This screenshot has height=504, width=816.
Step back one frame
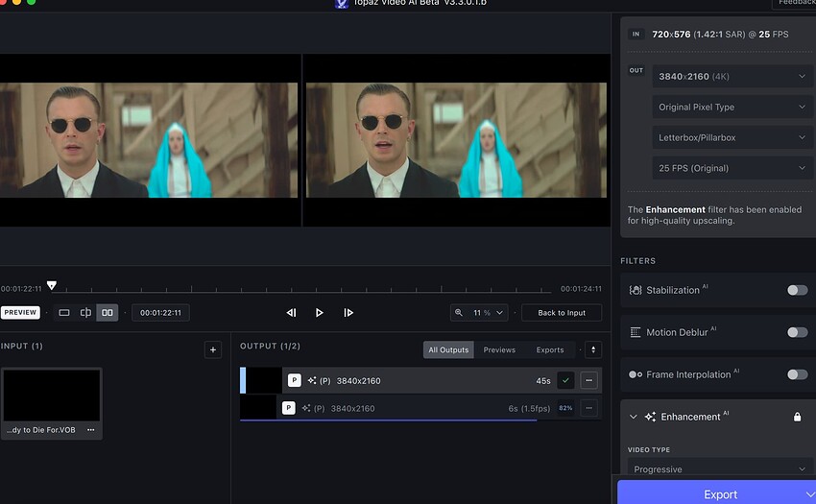[291, 313]
